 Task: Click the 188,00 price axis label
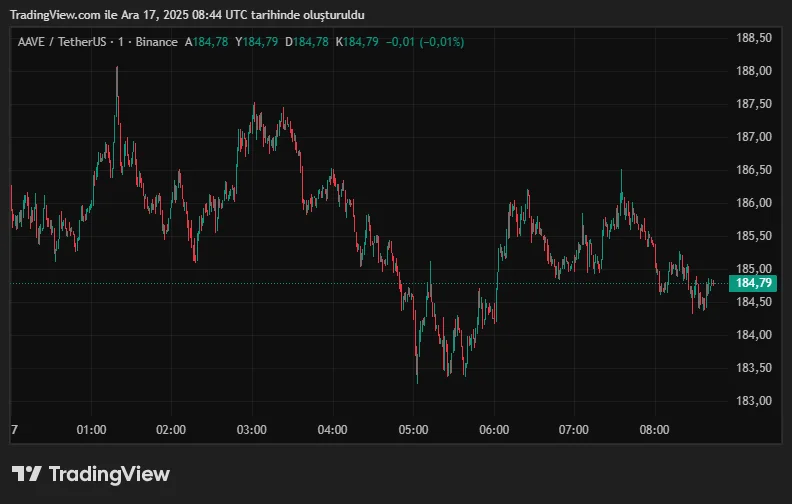pyautogui.click(x=753, y=71)
